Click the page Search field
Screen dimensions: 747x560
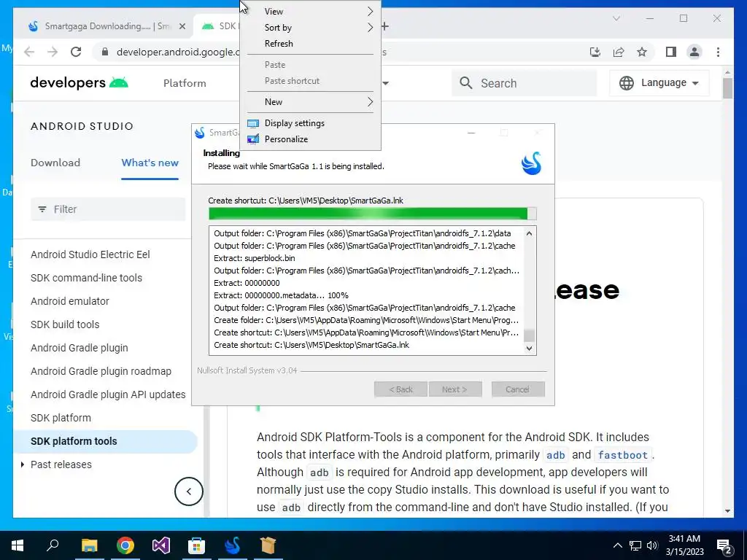click(524, 83)
